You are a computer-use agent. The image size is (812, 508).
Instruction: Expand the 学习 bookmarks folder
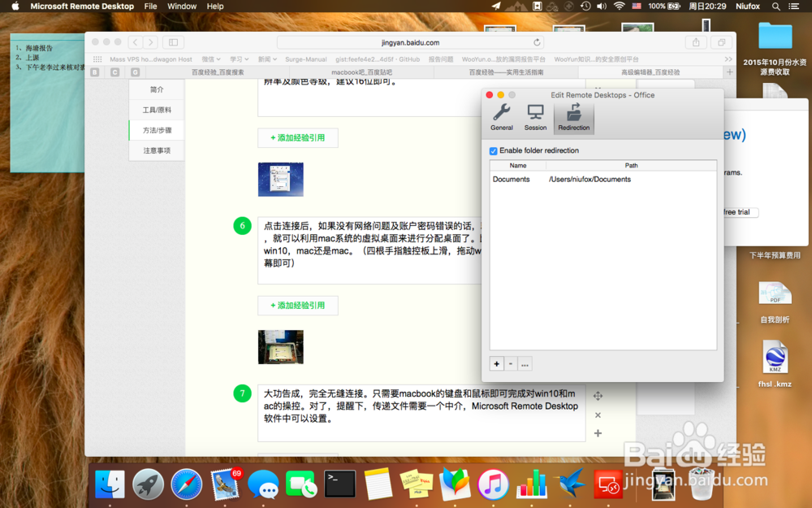[x=240, y=59]
